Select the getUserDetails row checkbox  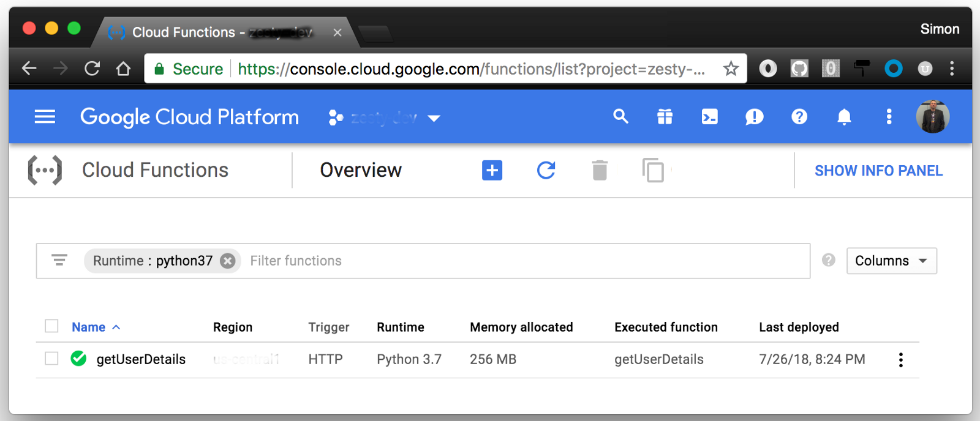click(51, 359)
